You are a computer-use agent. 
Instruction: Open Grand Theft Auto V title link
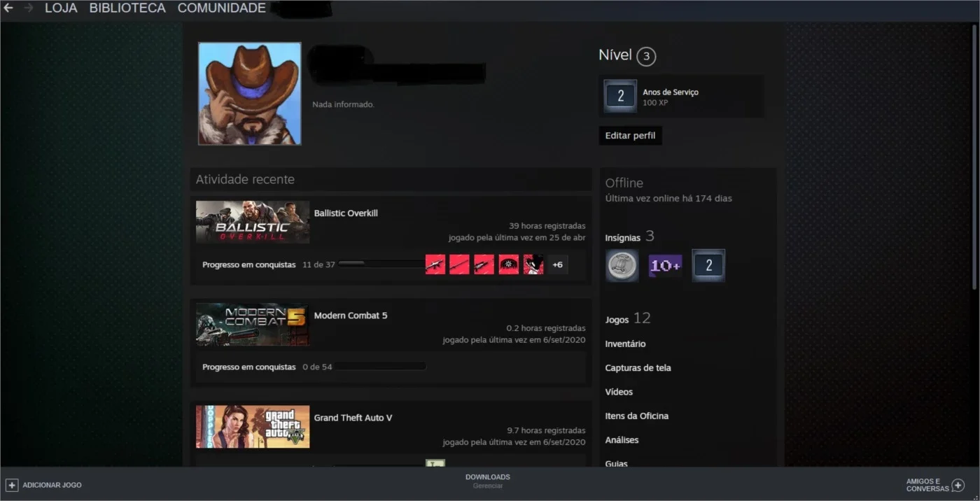[x=353, y=418]
